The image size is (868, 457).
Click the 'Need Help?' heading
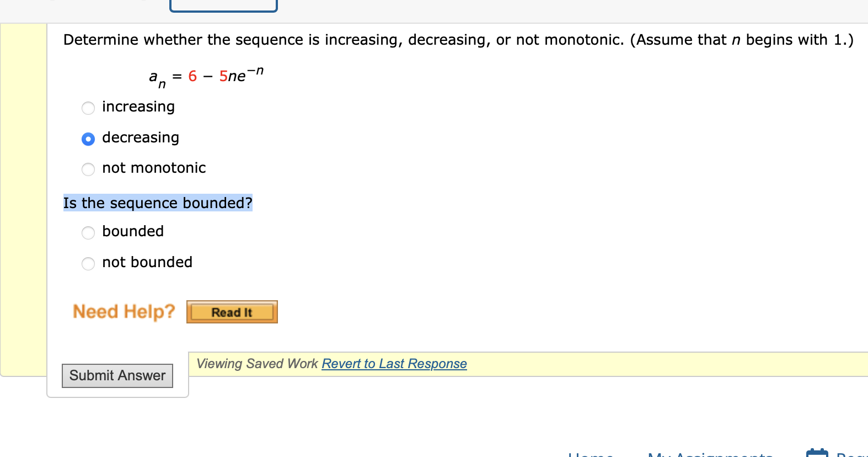coord(124,312)
